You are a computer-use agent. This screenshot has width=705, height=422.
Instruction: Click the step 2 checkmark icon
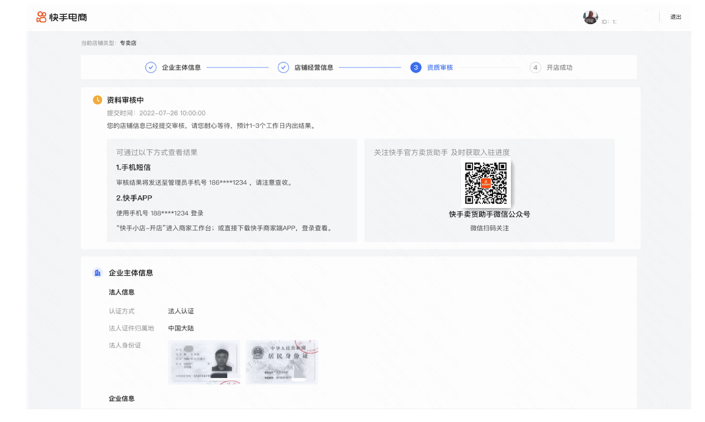tap(283, 68)
